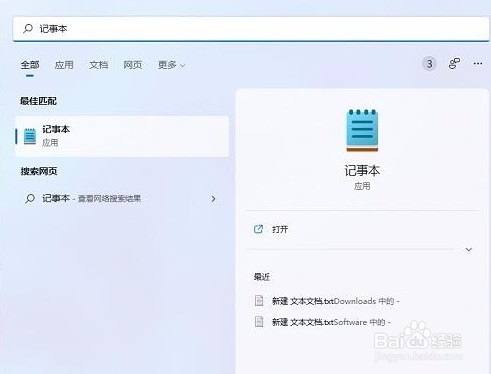
Task: Click the 最佳匹配 heading
Action: (38, 101)
